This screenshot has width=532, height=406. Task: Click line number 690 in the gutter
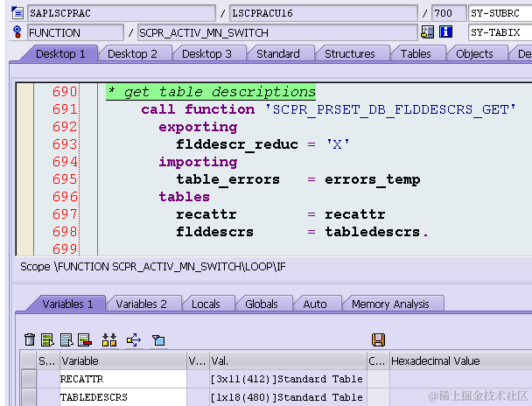point(65,92)
